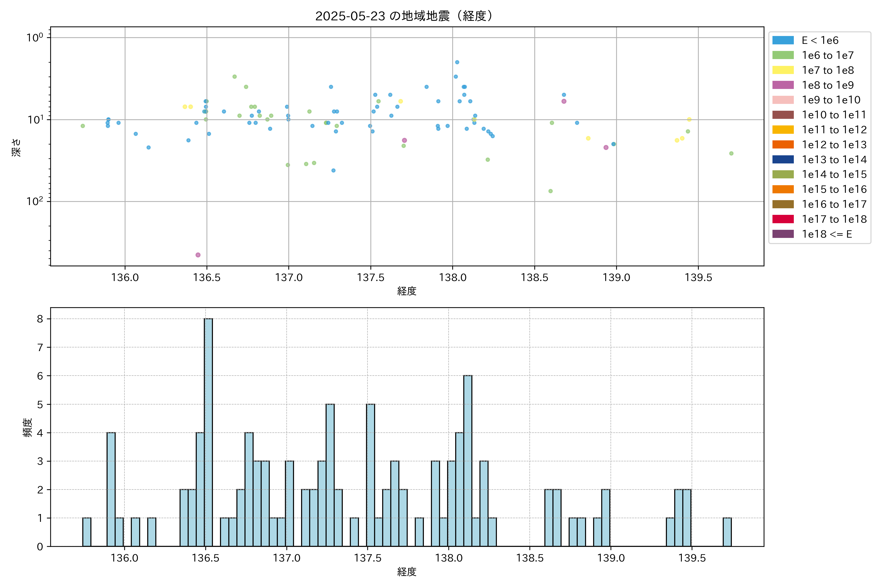
Task: Click the rightmost green scatter point near 139.7
Action: click(x=731, y=153)
